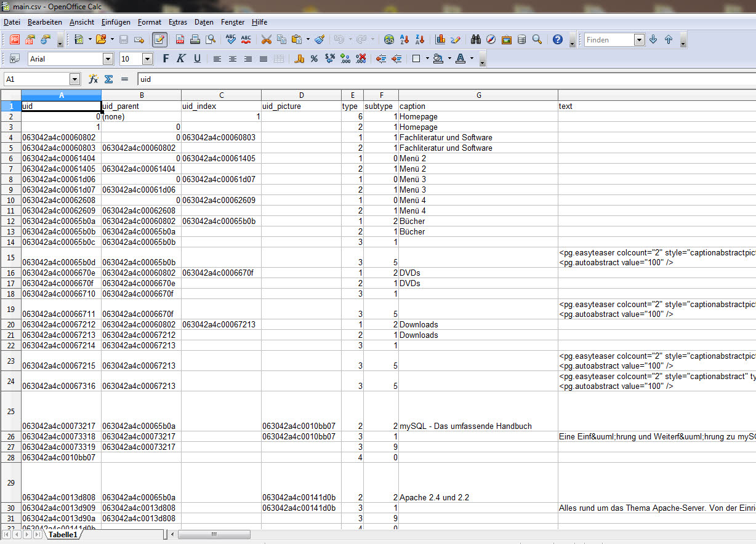Open Find and Replace binoculars

[x=476, y=39]
